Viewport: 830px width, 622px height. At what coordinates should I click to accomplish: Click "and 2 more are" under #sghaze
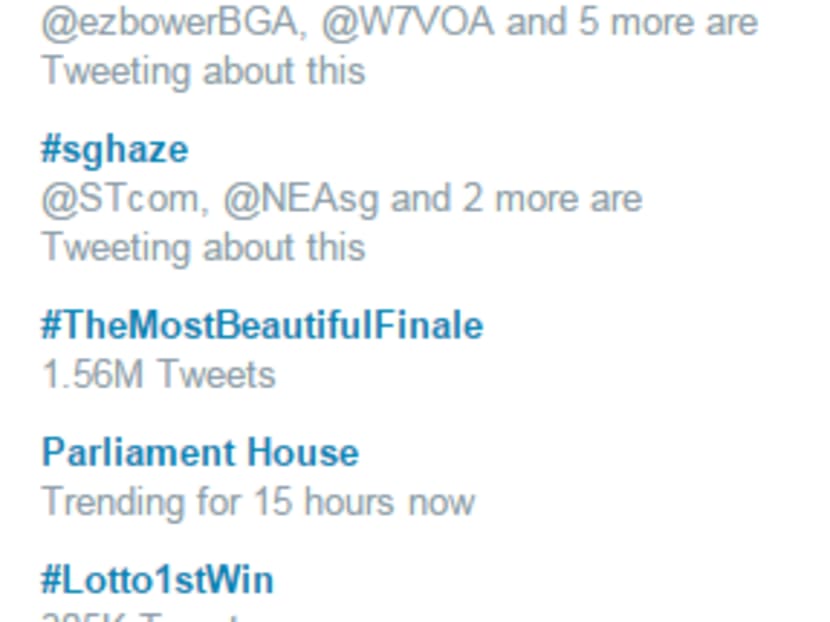[x=516, y=199]
